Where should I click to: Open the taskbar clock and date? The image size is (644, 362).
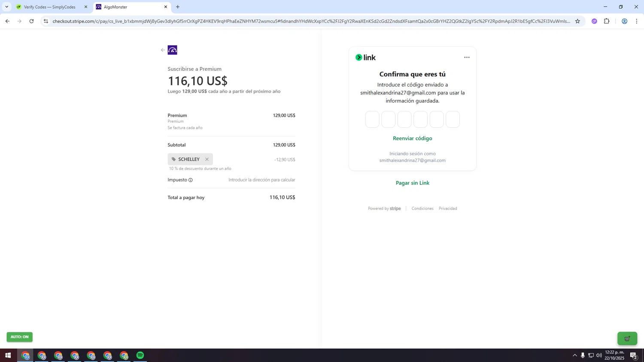614,355
